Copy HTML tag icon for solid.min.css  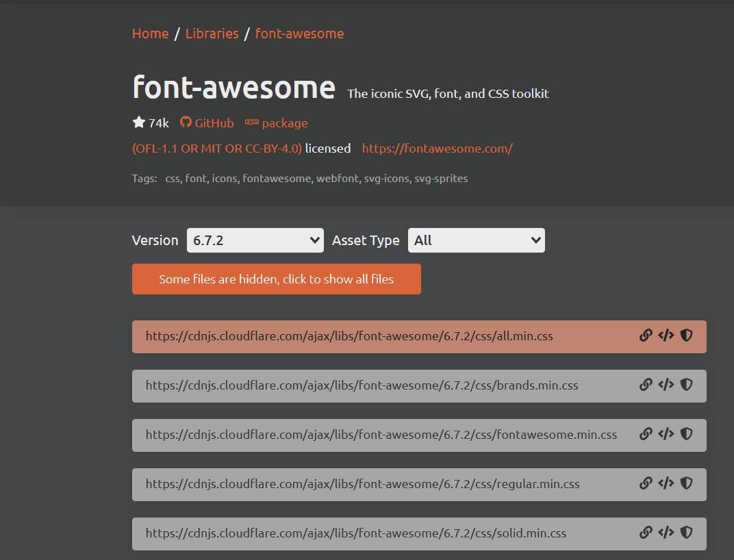point(666,533)
